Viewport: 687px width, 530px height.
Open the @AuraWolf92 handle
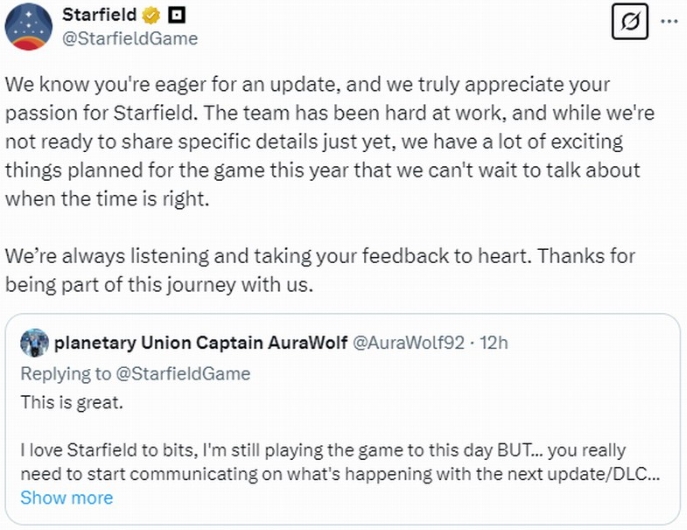coord(408,343)
